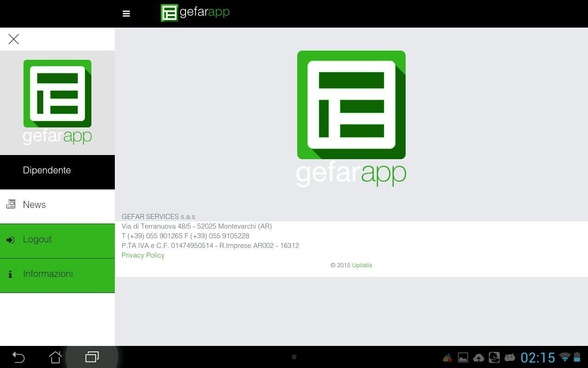Click the picture notification icon in status bar
Screen dimensions: 588x368
click(463, 357)
